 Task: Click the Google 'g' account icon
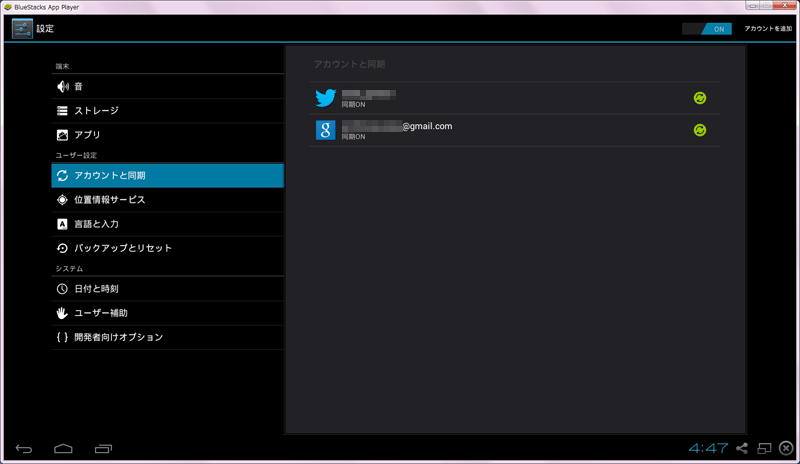tap(326, 130)
